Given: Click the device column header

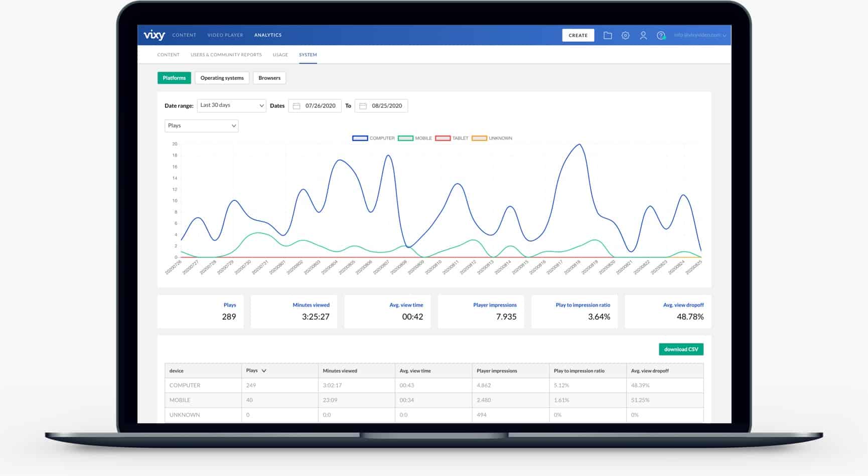Looking at the screenshot, I should point(203,371).
